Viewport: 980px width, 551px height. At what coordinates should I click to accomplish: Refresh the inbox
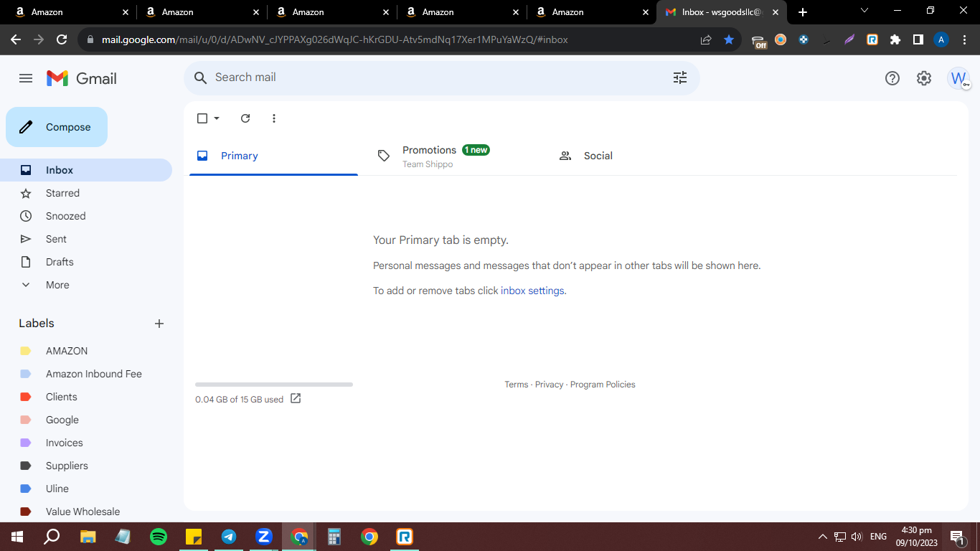(x=245, y=118)
